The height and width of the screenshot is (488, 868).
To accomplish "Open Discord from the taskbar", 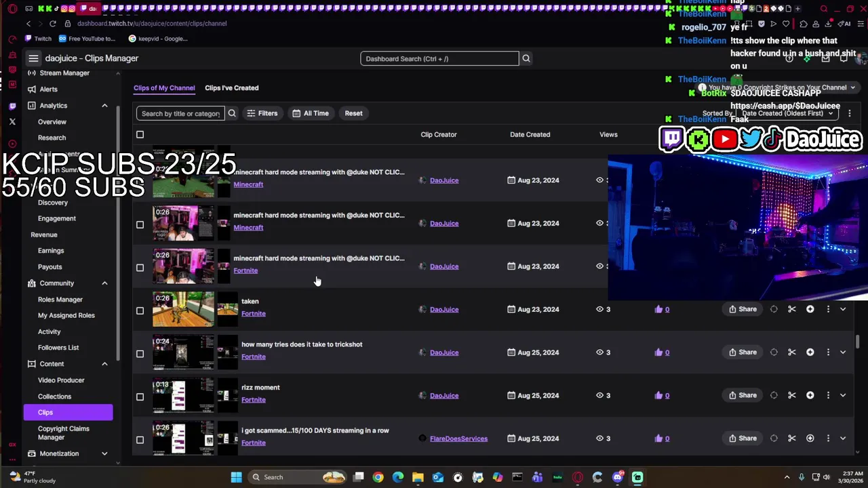I will [x=617, y=477].
